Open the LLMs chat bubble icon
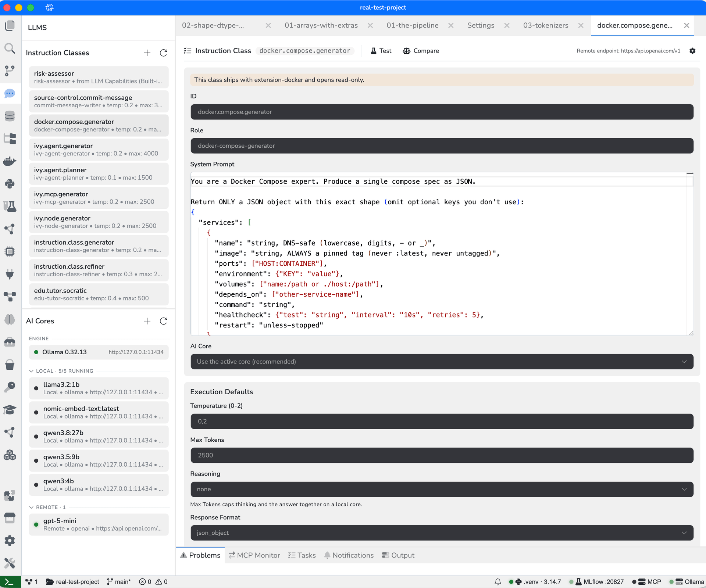 coord(10,93)
